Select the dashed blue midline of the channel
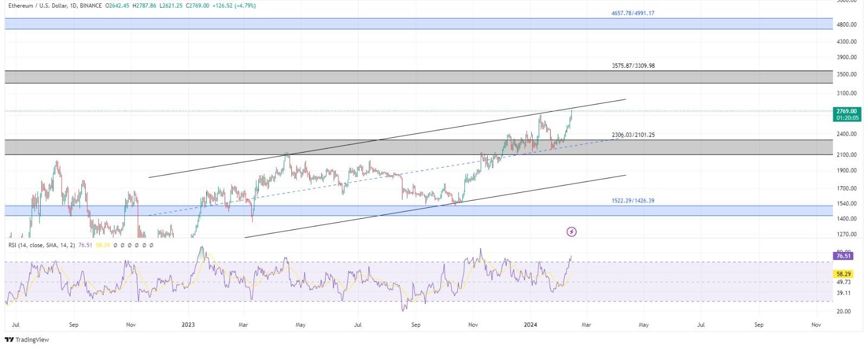868x348 pixels. (387, 177)
